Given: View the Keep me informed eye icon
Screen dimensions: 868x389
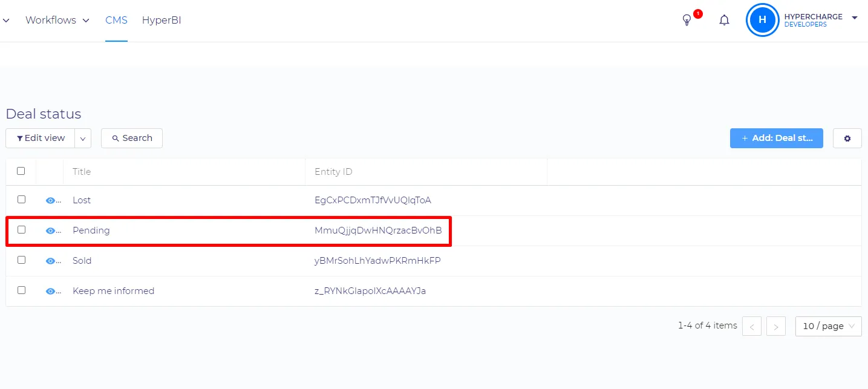Looking at the screenshot, I should (51, 291).
